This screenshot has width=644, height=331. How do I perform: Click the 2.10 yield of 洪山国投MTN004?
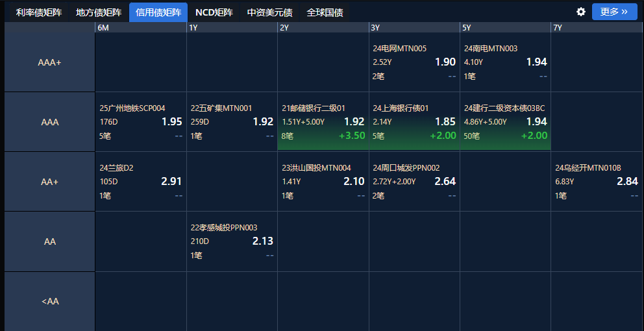point(354,182)
